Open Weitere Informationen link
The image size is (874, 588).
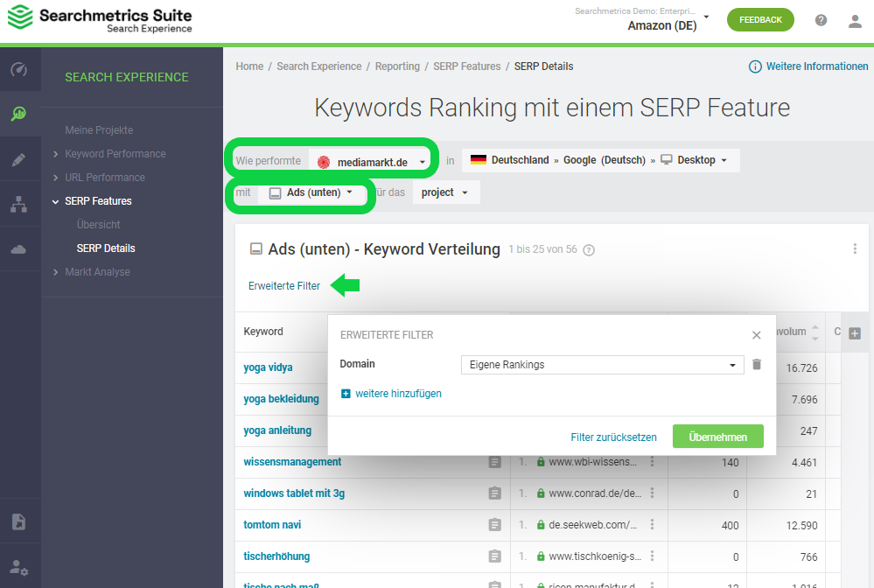(816, 66)
